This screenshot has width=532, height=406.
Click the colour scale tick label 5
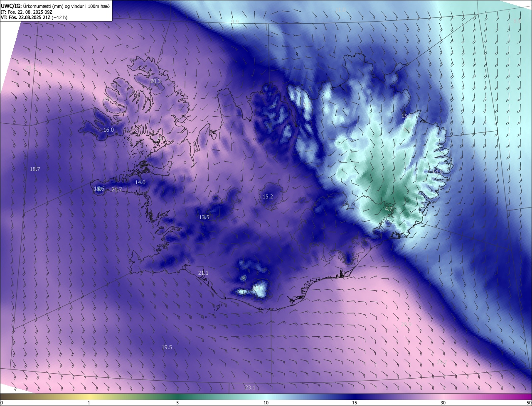pos(177,403)
